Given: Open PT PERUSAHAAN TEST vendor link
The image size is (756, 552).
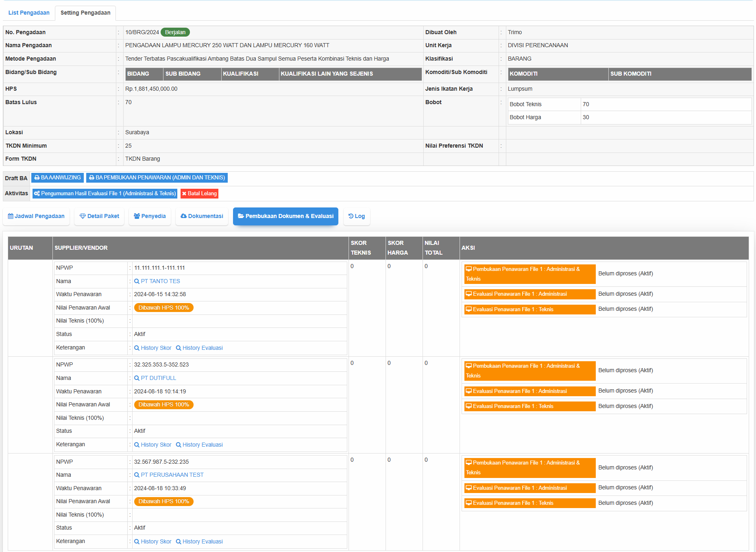Looking at the screenshot, I should point(172,475).
